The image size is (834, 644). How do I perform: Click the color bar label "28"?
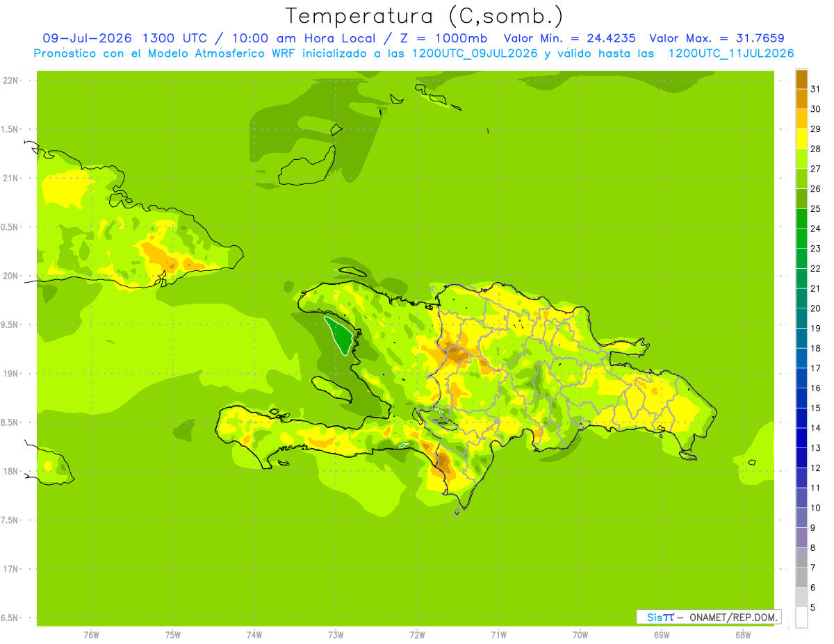coord(815,149)
